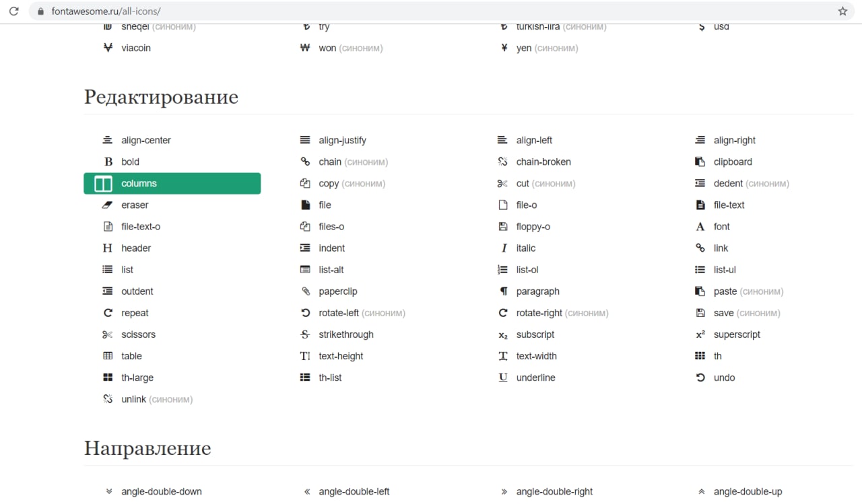Click the won currency icon

(x=305, y=48)
